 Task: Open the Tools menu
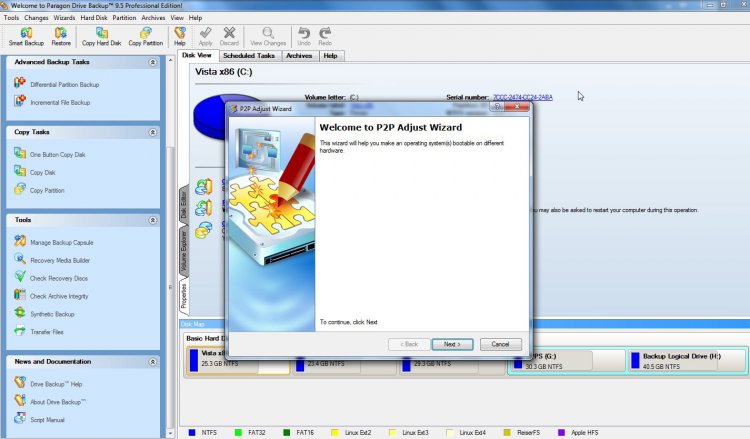point(11,18)
